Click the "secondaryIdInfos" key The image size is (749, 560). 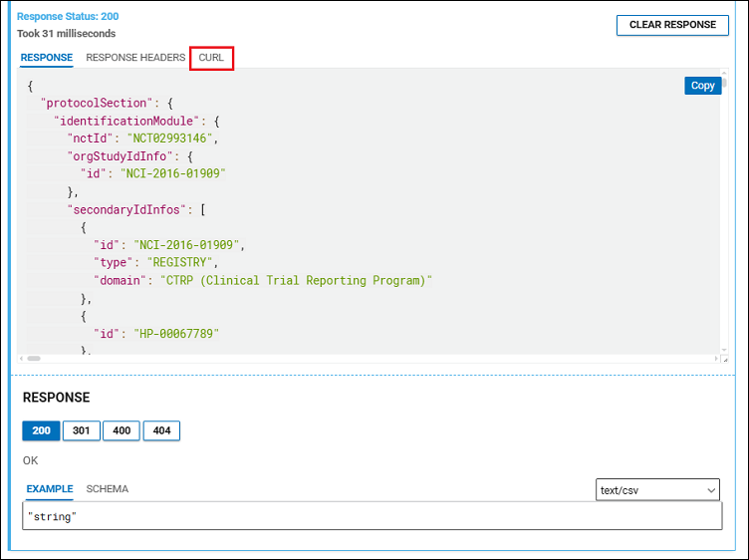(126, 210)
